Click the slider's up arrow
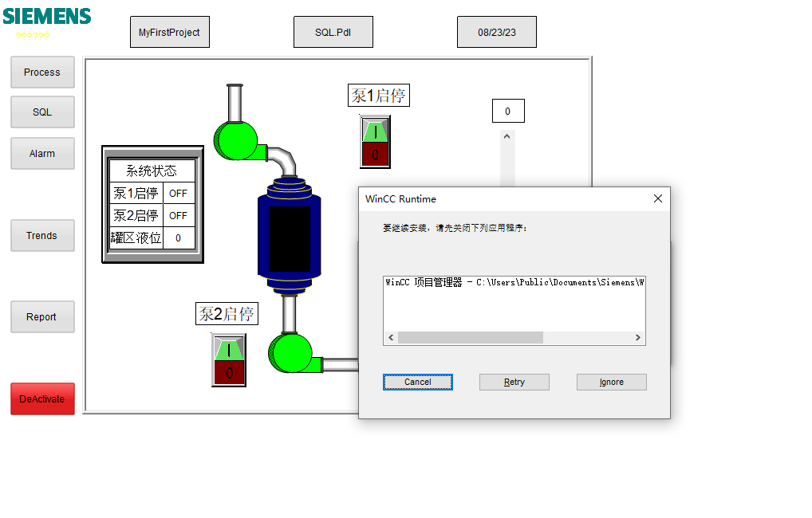Screen dimensions: 812x518 pyautogui.click(x=507, y=136)
